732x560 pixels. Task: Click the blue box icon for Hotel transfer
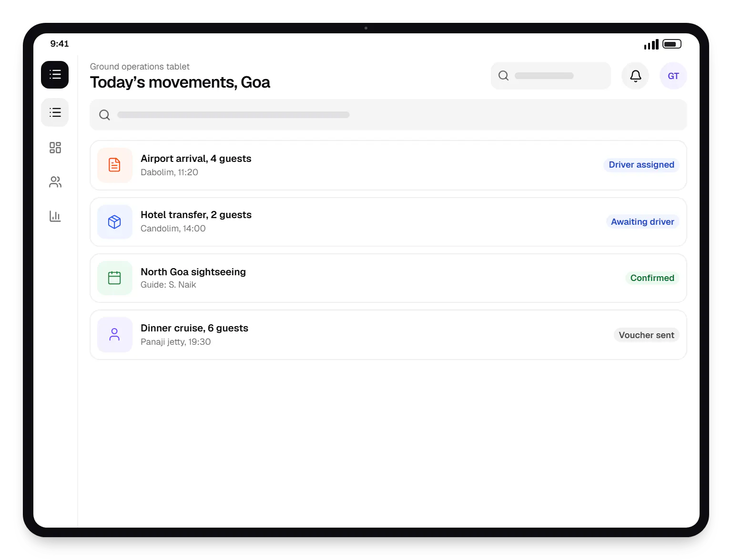115,222
